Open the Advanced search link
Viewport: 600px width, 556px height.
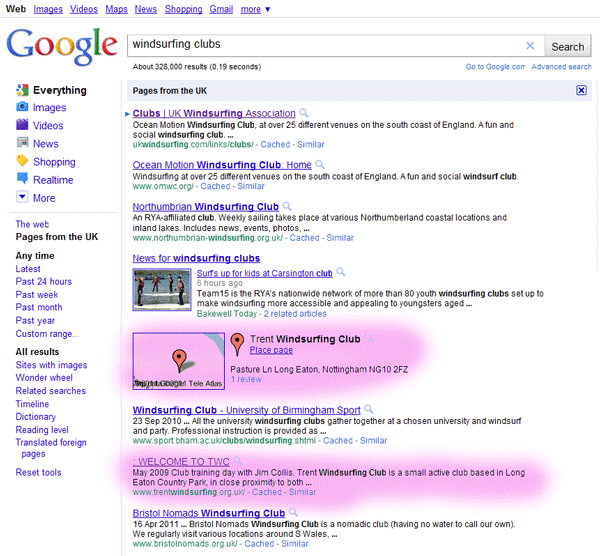[x=561, y=67]
